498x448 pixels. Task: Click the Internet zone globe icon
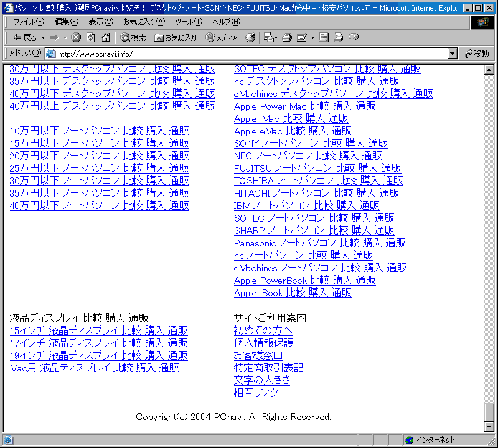click(410, 440)
